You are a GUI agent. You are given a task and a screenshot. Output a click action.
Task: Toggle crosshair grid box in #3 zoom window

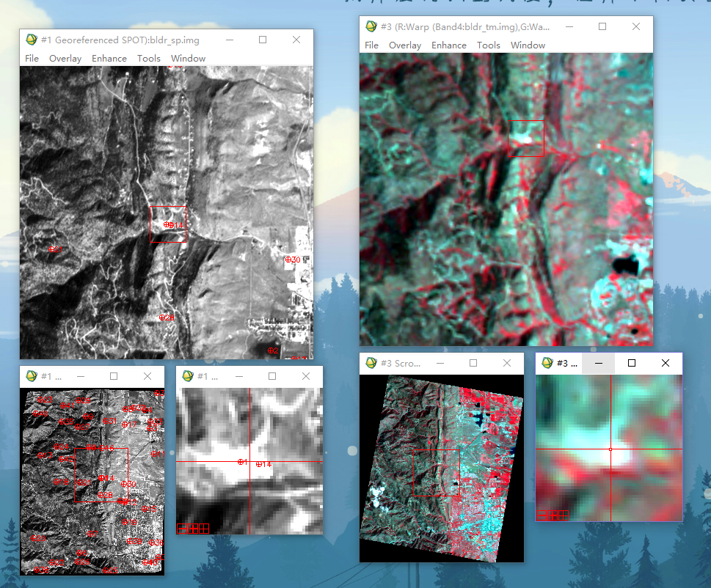(x=564, y=515)
